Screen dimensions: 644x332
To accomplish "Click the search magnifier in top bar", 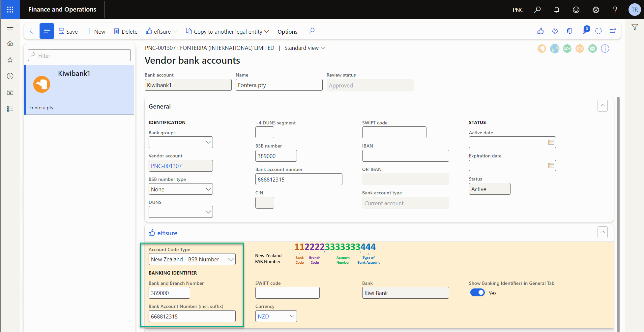I will (x=537, y=10).
